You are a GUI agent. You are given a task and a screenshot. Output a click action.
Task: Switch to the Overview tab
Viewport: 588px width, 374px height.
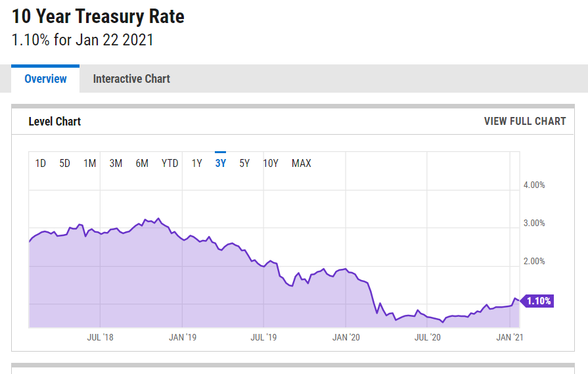(x=45, y=79)
